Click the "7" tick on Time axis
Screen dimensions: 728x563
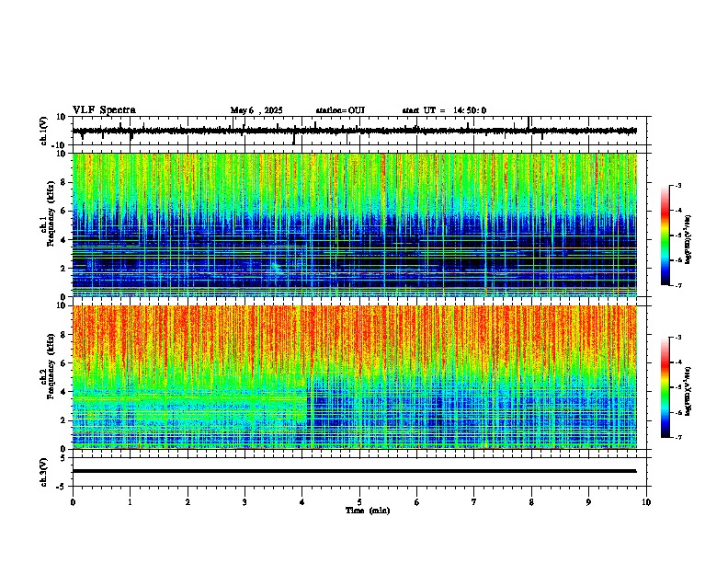(474, 502)
